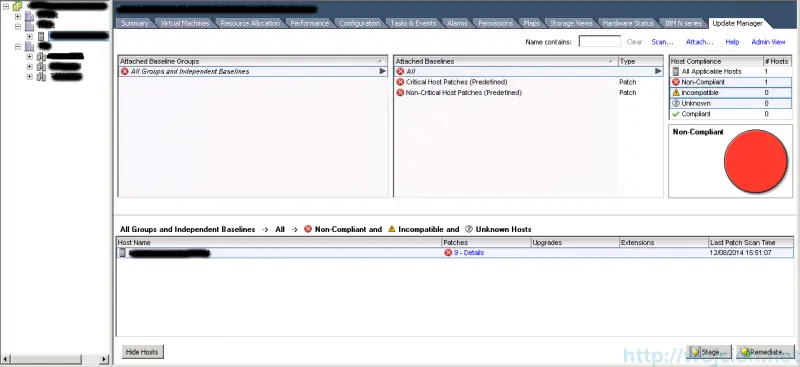Open the Help link
Viewport: 800px width, 367px height.
pos(732,42)
